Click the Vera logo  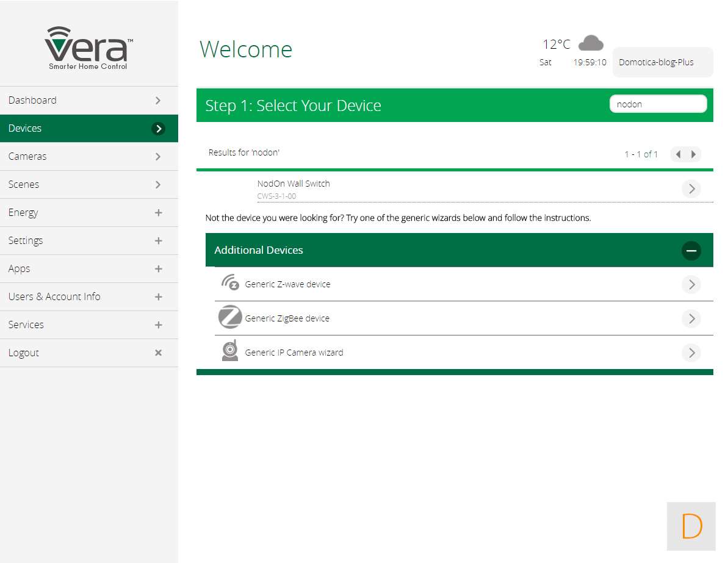click(x=88, y=48)
